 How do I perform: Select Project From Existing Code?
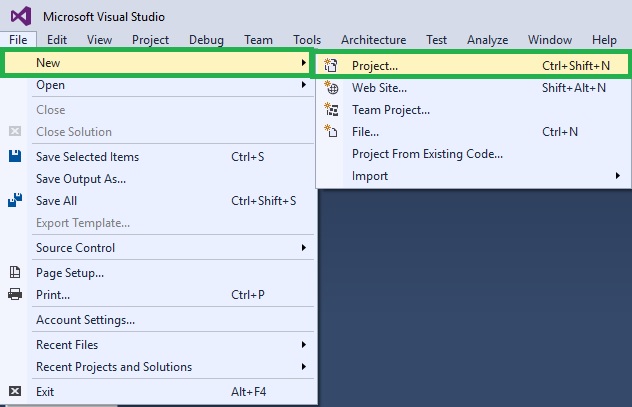pyautogui.click(x=427, y=154)
